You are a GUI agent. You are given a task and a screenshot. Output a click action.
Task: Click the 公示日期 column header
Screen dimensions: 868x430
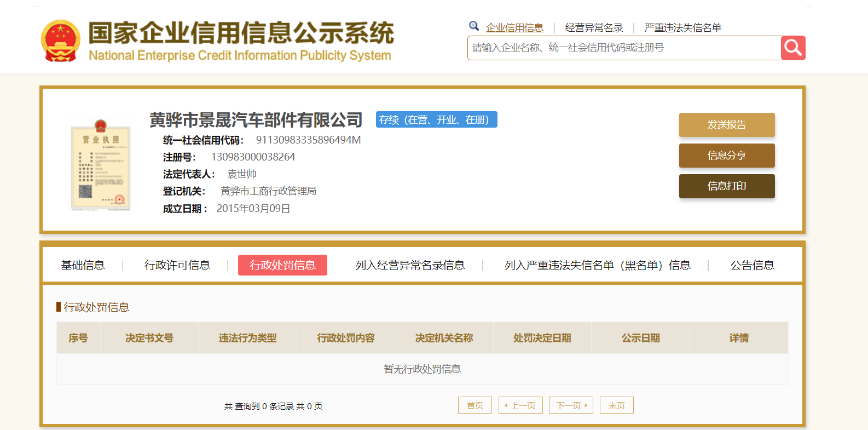coord(641,338)
